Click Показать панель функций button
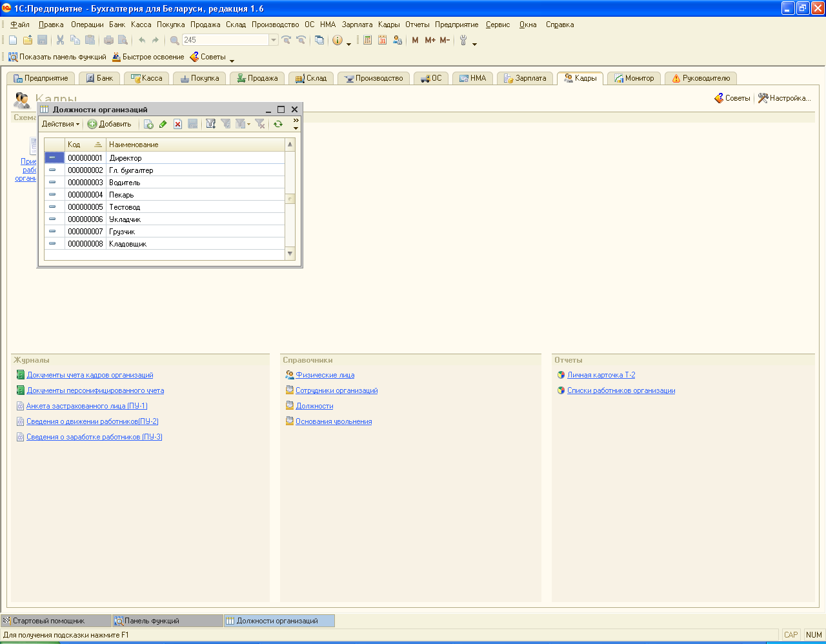Viewport: 826px width, 644px height. (x=57, y=57)
